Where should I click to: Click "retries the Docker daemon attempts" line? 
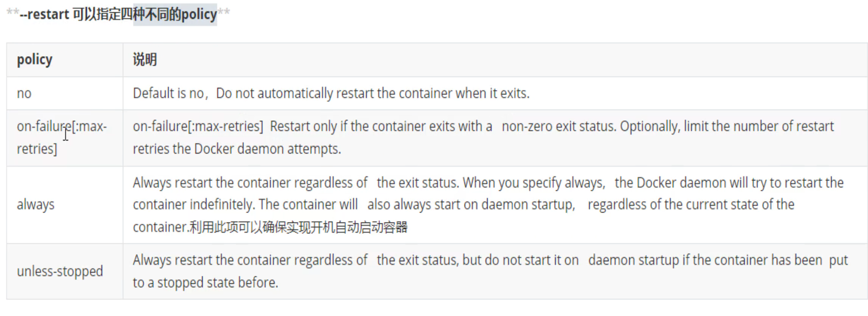(237, 149)
